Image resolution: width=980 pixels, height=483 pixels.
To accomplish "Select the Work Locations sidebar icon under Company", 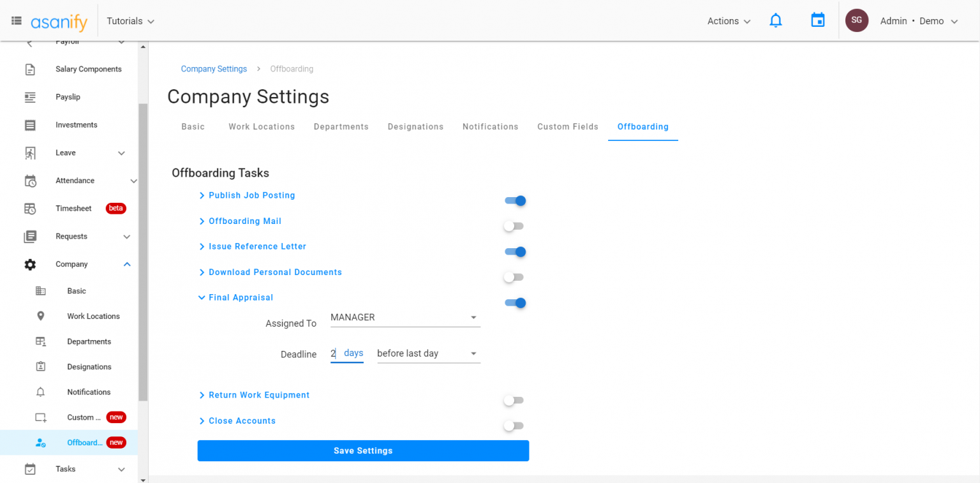I will (41, 316).
